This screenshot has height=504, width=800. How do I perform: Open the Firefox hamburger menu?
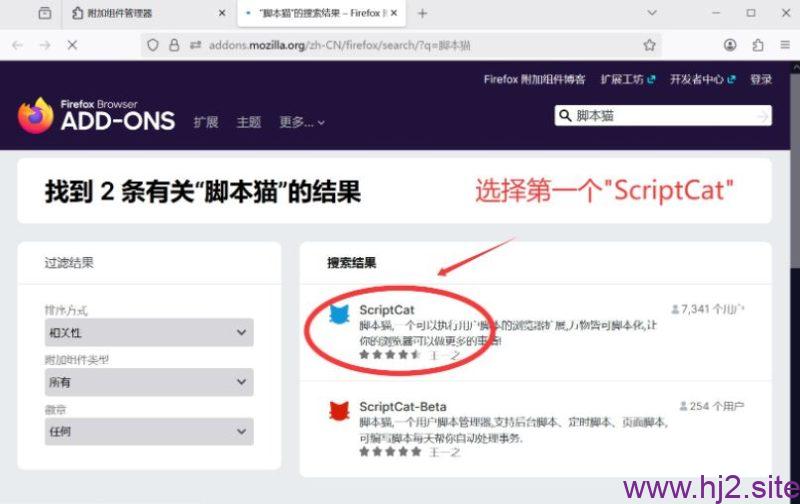point(785,45)
